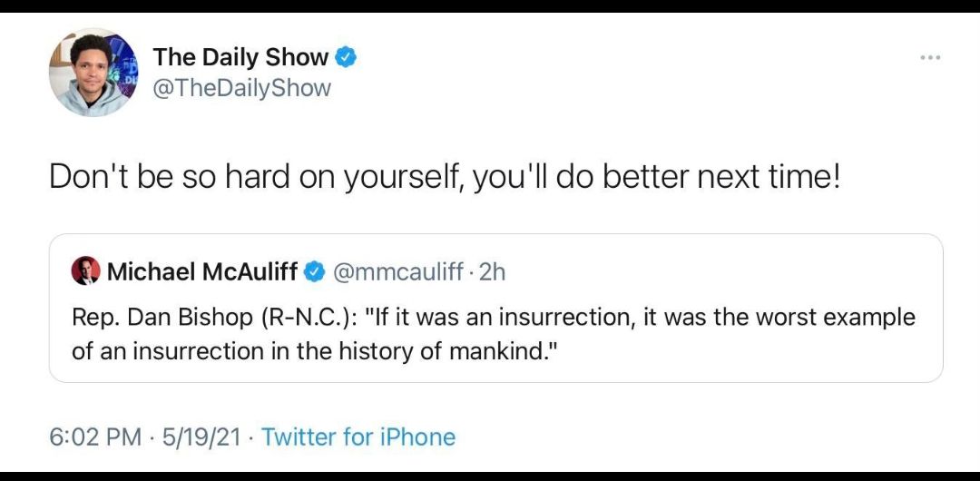Click Michael McAuliff's small profile picture
Viewport: 980px width, 481px height.
[x=86, y=270]
